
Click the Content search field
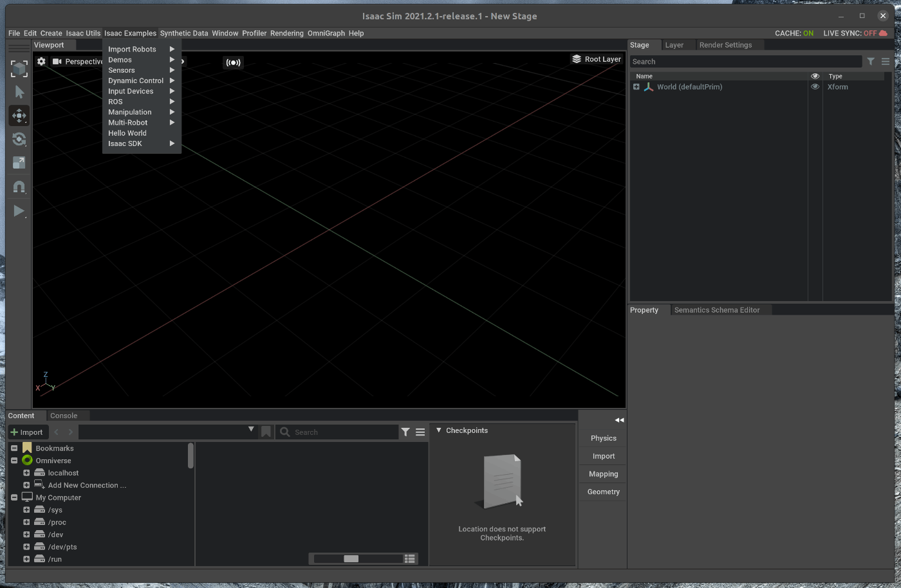click(337, 432)
